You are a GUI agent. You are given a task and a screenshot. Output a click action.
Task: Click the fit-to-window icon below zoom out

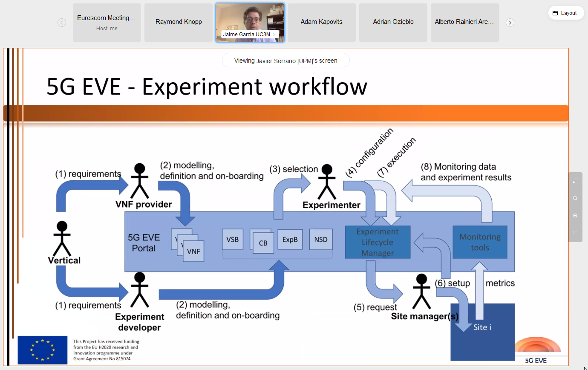click(575, 233)
